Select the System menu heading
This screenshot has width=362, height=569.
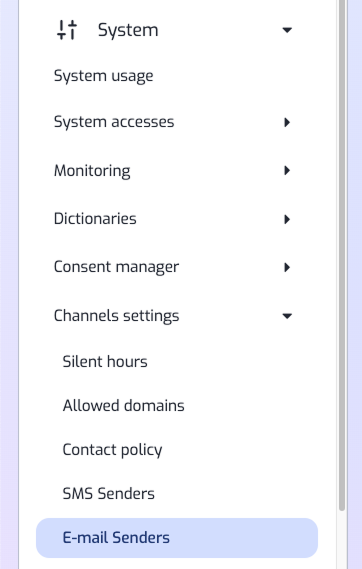(x=128, y=30)
